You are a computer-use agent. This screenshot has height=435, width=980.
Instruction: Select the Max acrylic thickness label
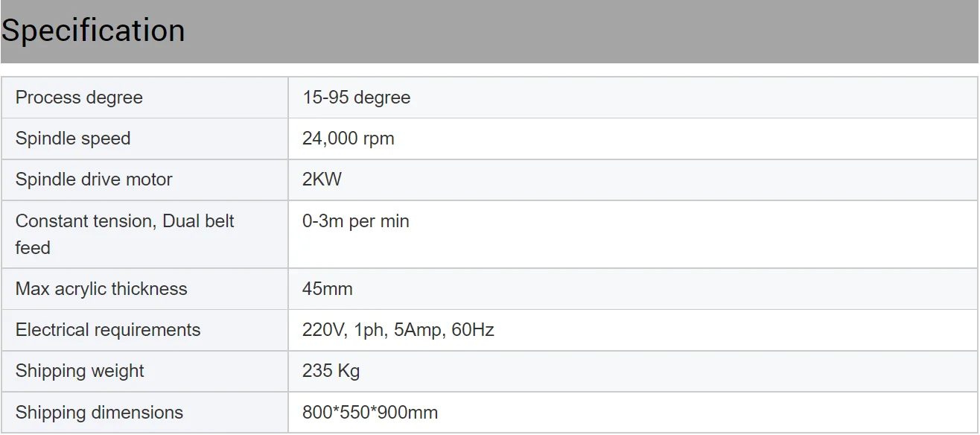101,289
